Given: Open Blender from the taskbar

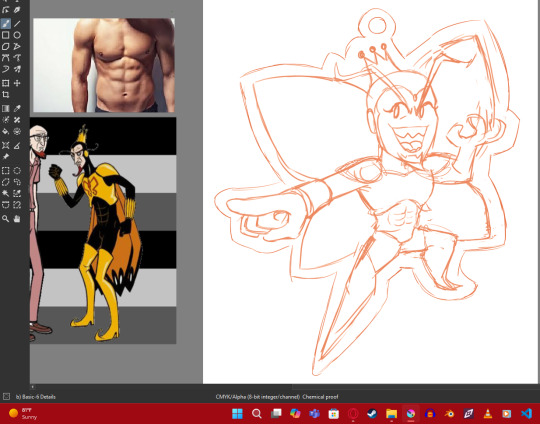Looking at the screenshot, I should pyautogui.click(x=449, y=413).
